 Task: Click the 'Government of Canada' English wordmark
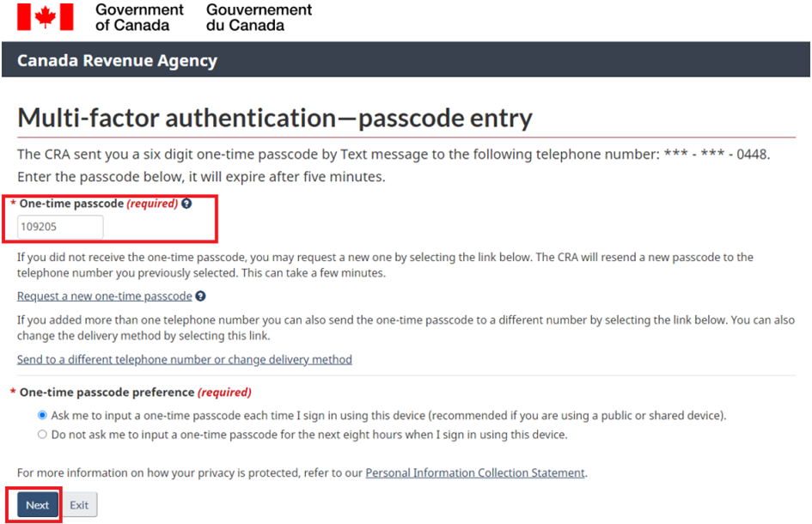139,17
